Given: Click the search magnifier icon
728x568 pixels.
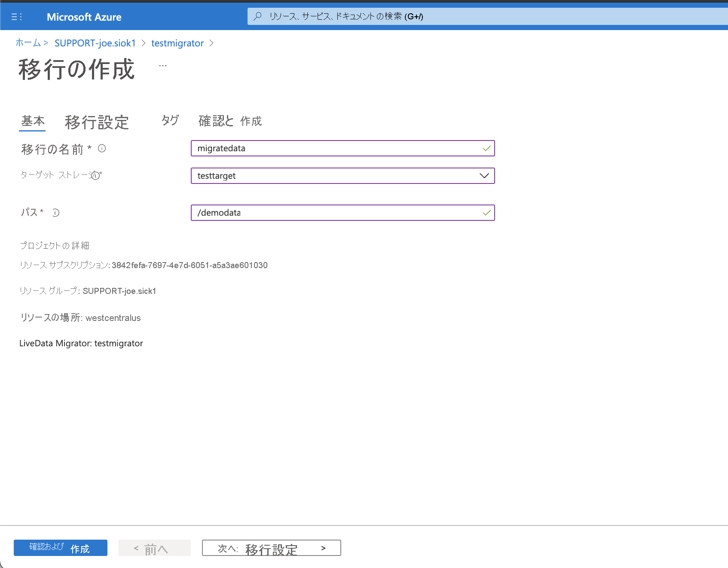Looking at the screenshot, I should tap(257, 16).
